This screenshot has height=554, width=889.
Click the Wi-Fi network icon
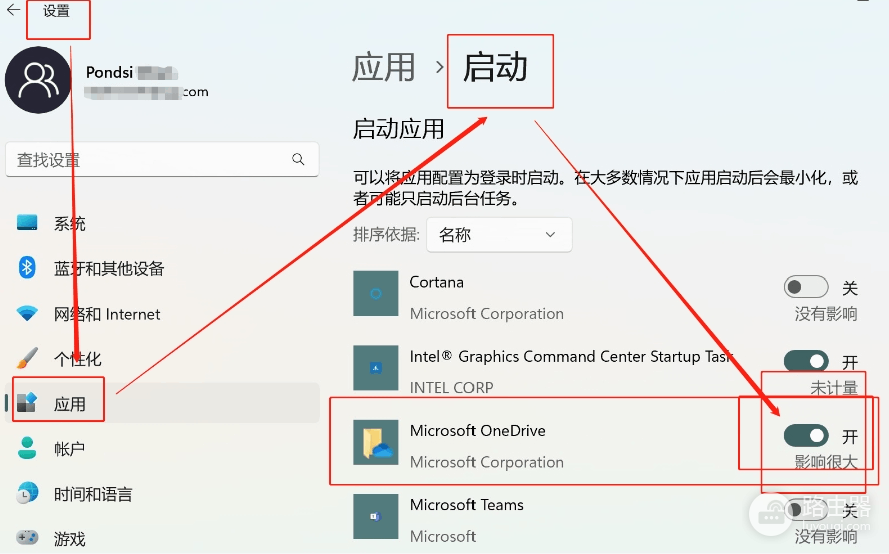(x=27, y=313)
